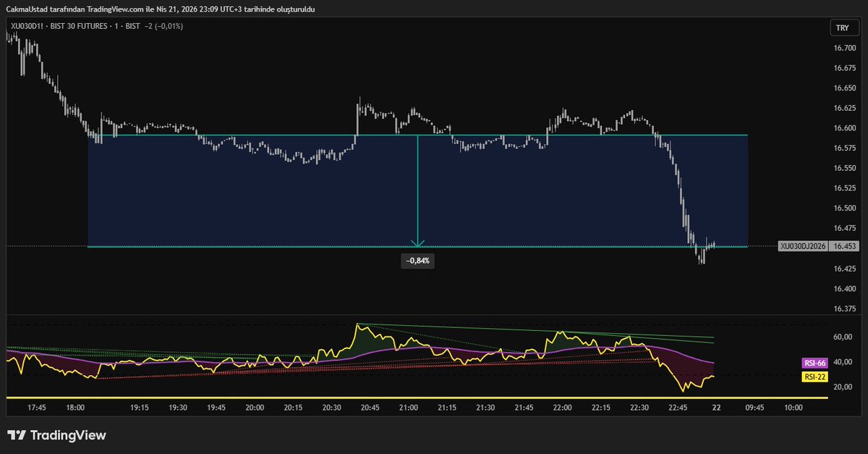Click the 21:15 time axis label
Image resolution: width=868 pixels, height=454 pixels.
coord(447,408)
